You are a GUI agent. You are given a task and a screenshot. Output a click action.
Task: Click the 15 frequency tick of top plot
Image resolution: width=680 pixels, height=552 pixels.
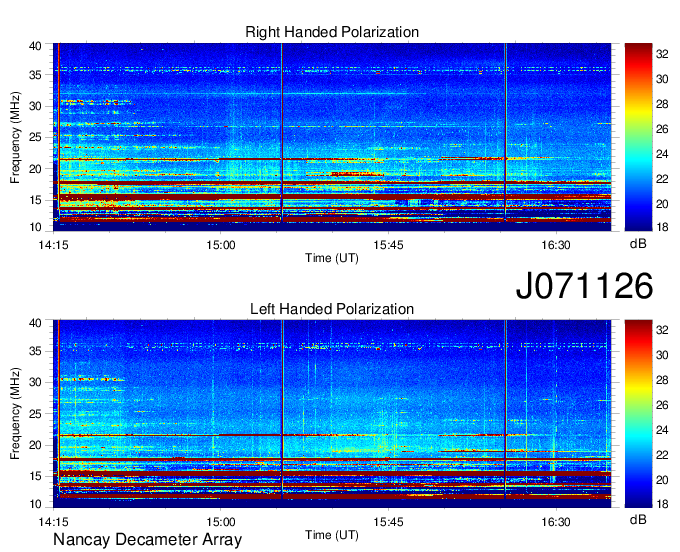pos(35,200)
